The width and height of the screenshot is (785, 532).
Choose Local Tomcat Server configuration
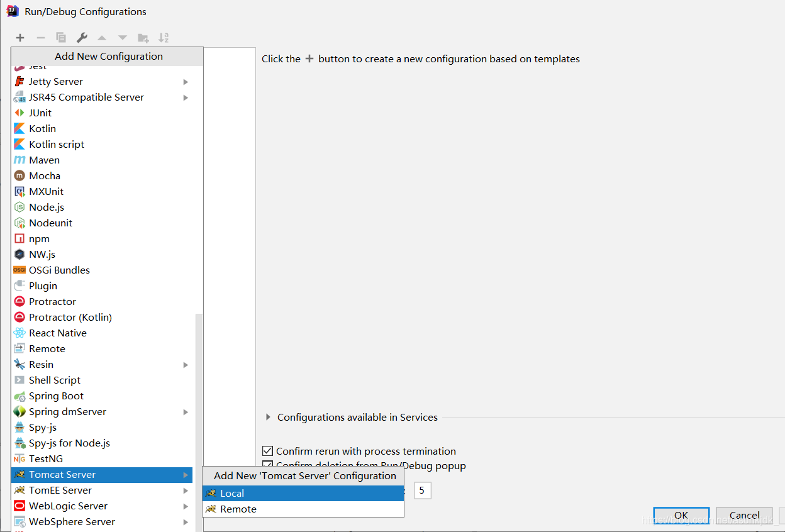pos(303,493)
